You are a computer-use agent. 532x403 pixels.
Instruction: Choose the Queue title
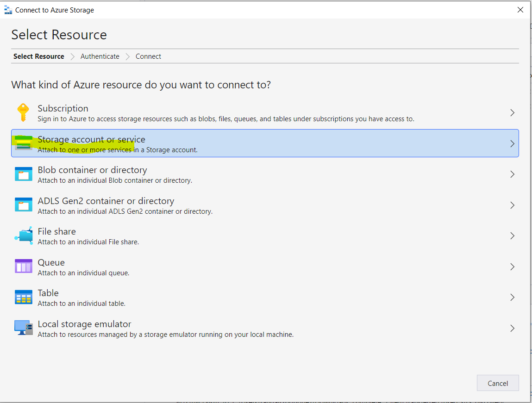click(x=51, y=262)
